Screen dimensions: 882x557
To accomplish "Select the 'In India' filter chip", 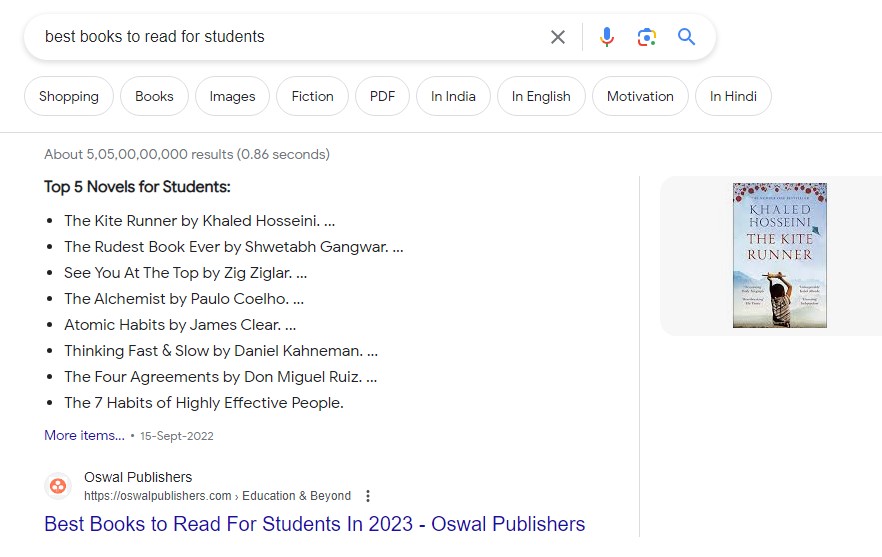I will tap(453, 96).
